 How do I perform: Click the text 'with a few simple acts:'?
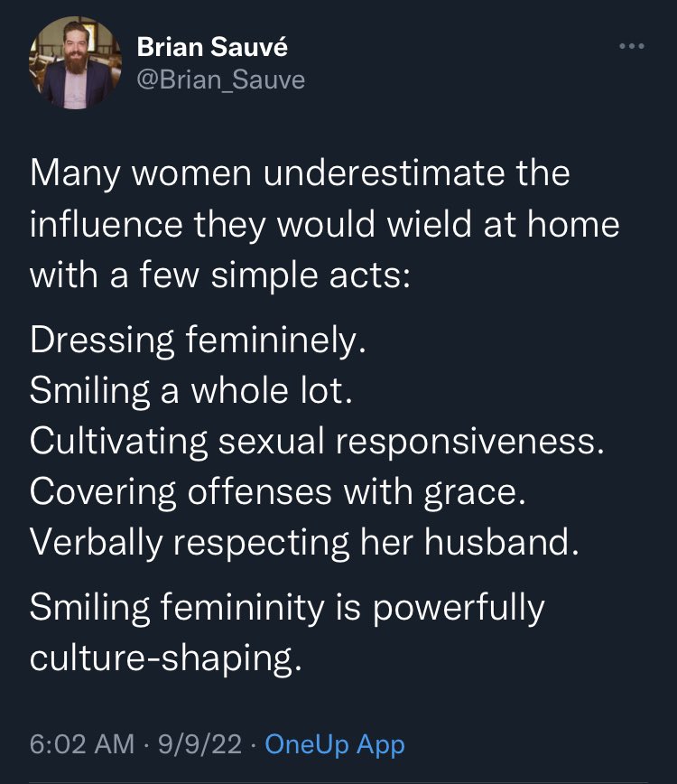[x=220, y=275]
